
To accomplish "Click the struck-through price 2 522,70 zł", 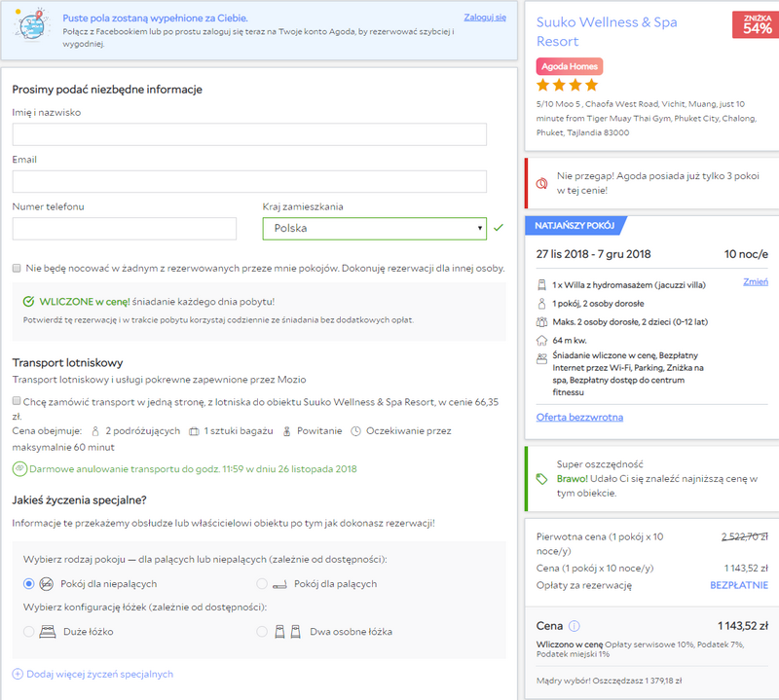I will click(x=744, y=536).
